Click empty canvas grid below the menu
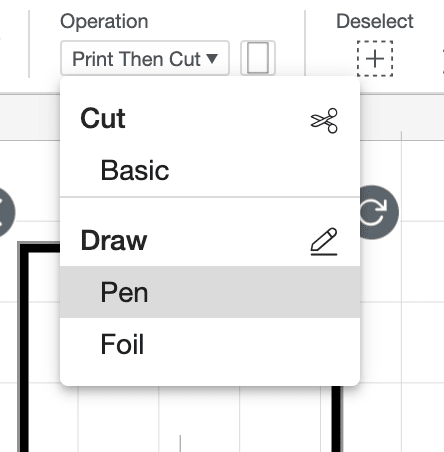 coord(200,420)
